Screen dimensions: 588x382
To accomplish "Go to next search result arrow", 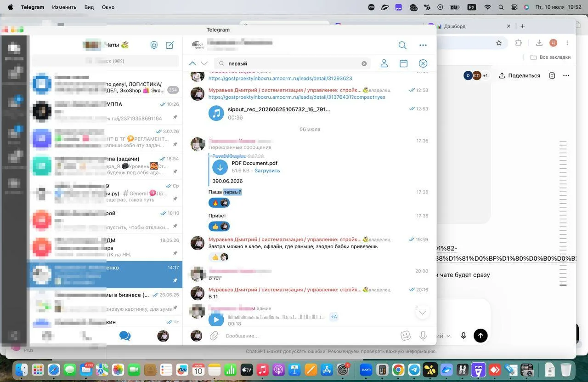I will (204, 63).
